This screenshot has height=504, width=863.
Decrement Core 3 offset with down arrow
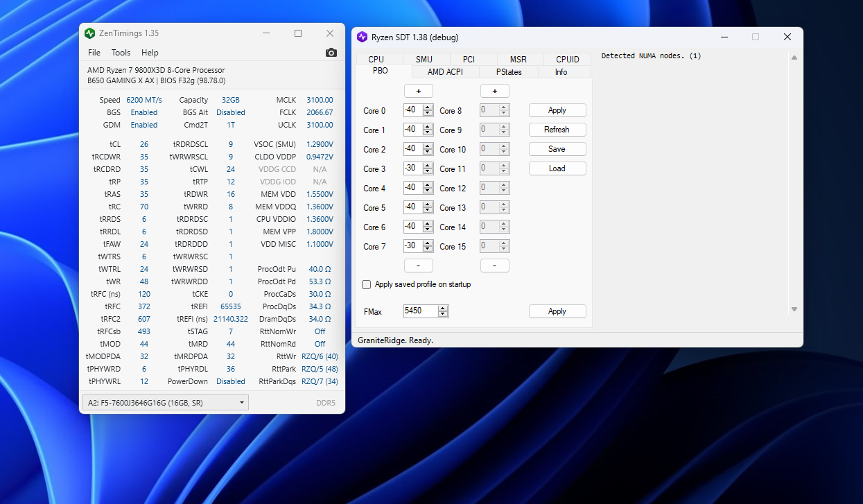tap(428, 171)
